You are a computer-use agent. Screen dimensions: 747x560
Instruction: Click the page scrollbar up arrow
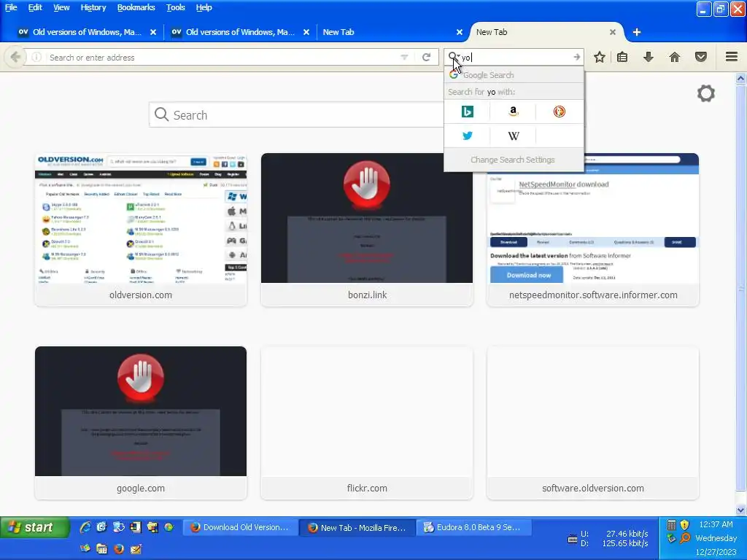tap(741, 78)
